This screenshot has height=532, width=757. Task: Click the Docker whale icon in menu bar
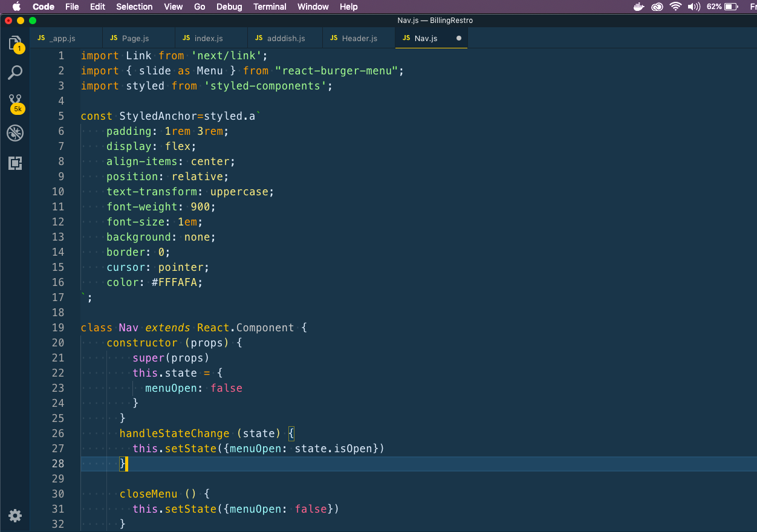tap(638, 7)
